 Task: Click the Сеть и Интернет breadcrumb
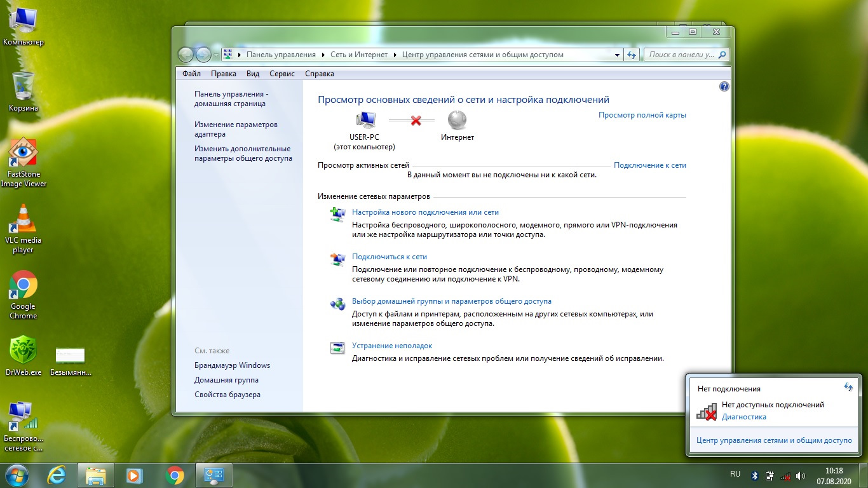(x=359, y=55)
